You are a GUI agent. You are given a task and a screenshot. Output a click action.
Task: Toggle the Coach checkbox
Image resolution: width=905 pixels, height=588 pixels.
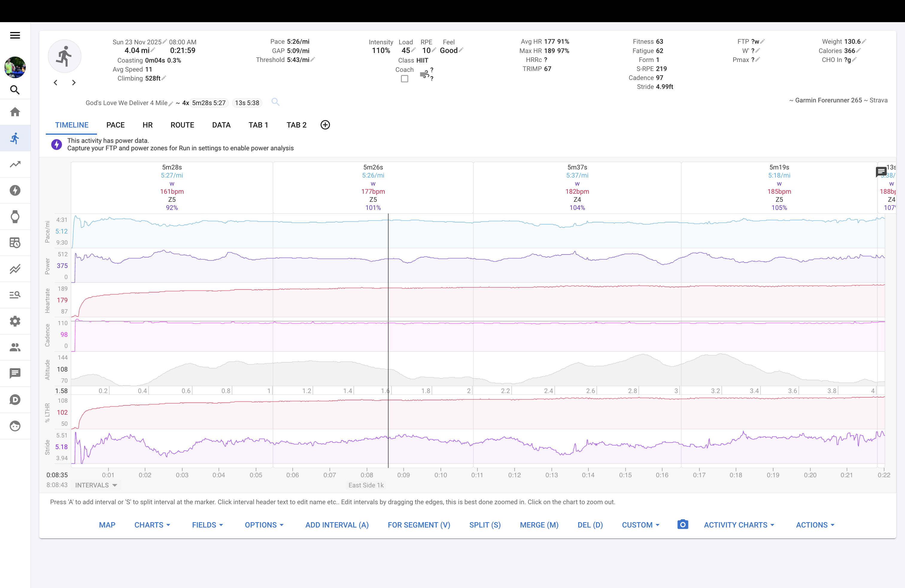(x=405, y=79)
